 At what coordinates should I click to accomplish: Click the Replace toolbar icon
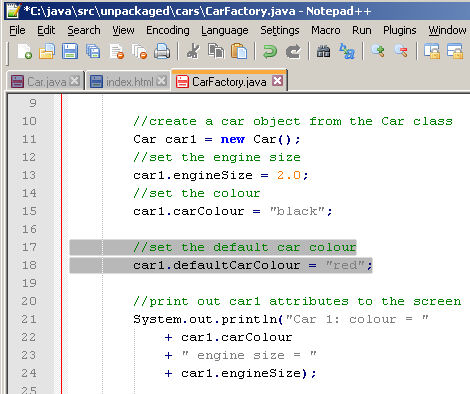point(347,52)
